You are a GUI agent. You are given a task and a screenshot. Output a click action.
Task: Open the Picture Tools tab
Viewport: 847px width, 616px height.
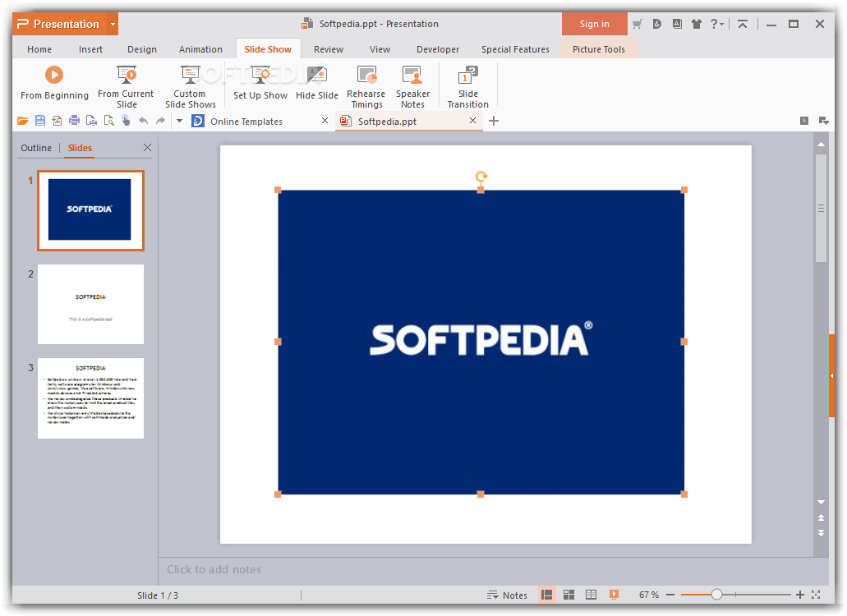click(x=599, y=49)
